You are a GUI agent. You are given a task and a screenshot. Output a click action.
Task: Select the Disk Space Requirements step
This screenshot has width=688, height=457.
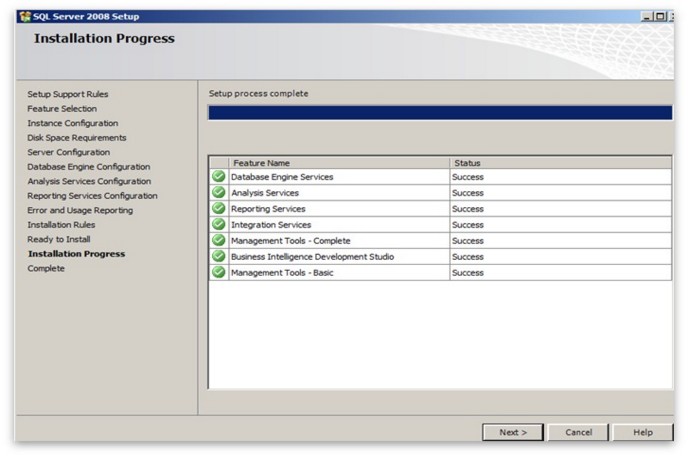click(77, 138)
